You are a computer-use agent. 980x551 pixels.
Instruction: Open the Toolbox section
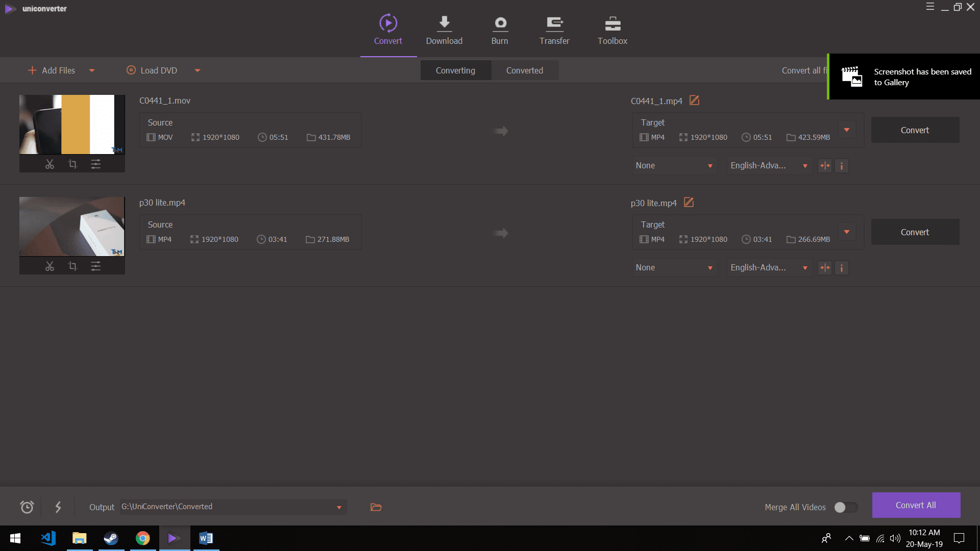coord(612,30)
